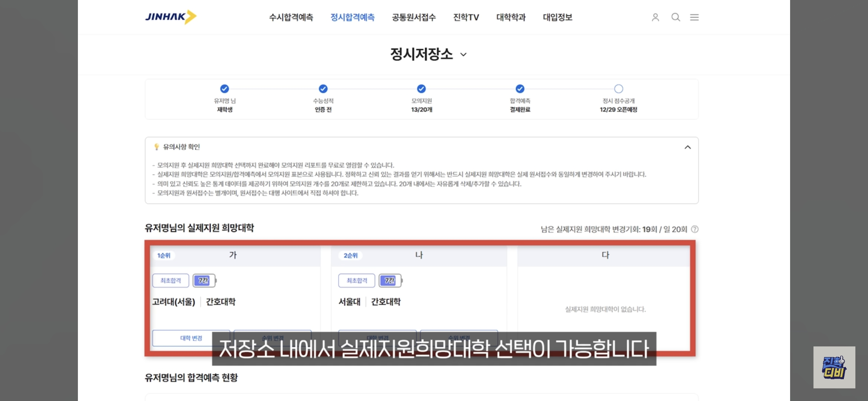Expand the 정시저장소 title dropdown
The image size is (868, 401).
(463, 55)
